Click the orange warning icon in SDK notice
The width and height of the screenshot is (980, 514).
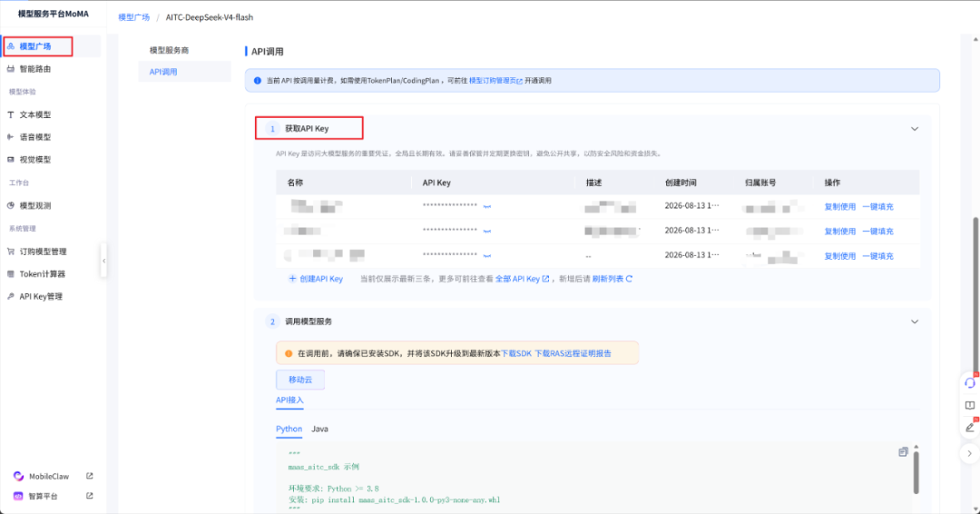pos(289,353)
